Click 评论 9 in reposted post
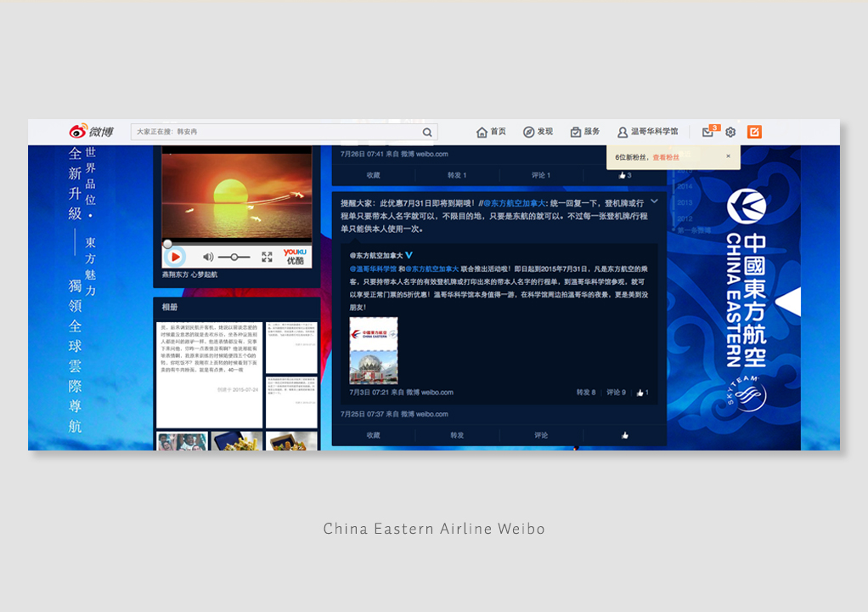This screenshot has width=868, height=612. pyautogui.click(x=616, y=392)
